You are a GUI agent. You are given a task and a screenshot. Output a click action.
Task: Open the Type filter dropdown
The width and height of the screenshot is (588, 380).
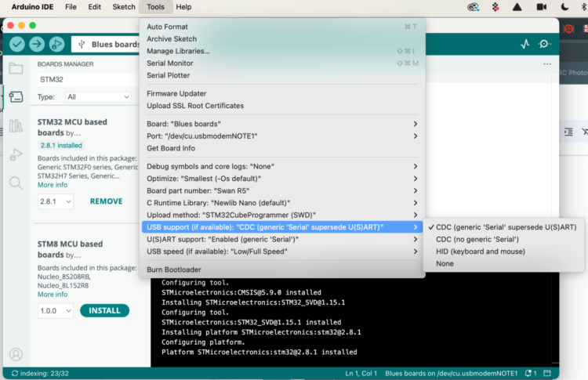click(x=98, y=97)
